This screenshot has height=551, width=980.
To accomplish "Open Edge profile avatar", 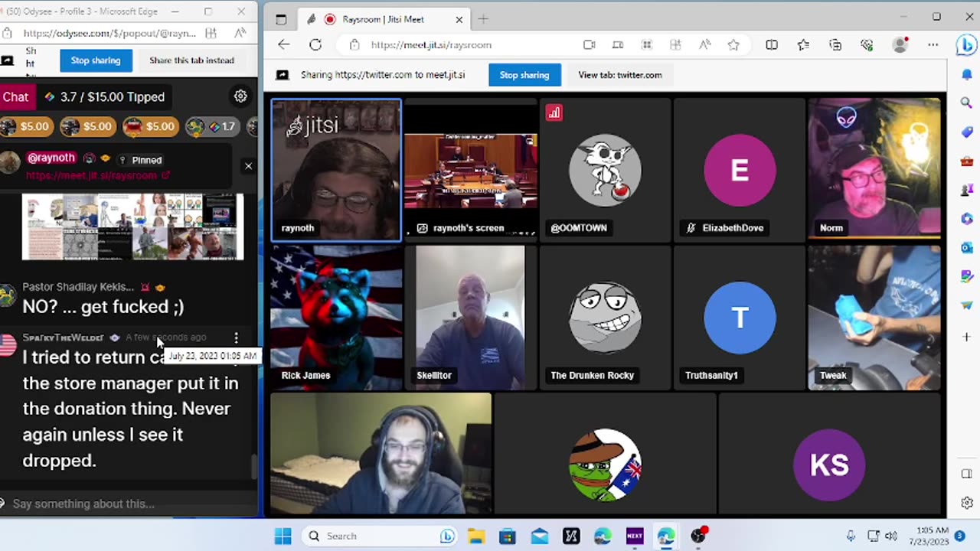I will tap(900, 44).
